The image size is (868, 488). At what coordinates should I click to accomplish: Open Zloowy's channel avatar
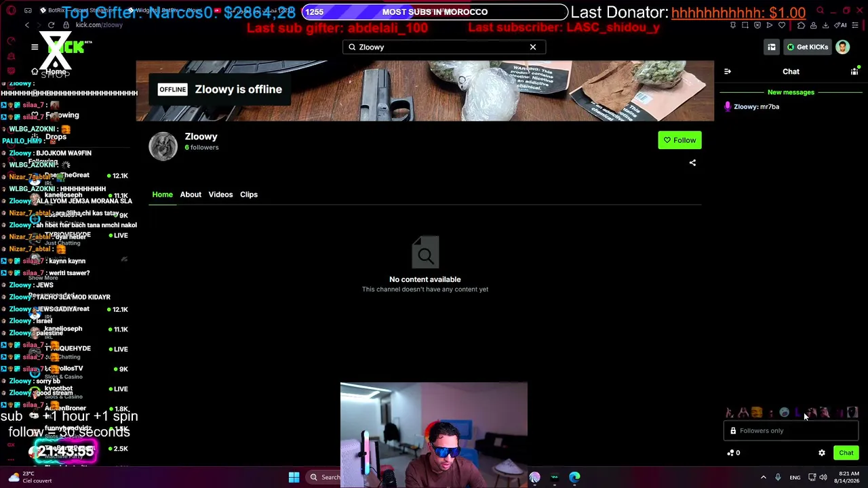[163, 146]
